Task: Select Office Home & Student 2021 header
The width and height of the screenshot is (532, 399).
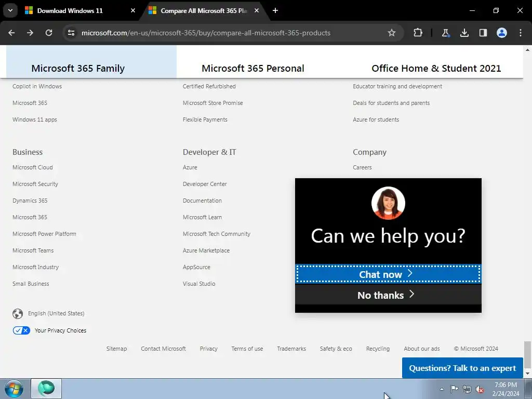Action: (x=436, y=68)
